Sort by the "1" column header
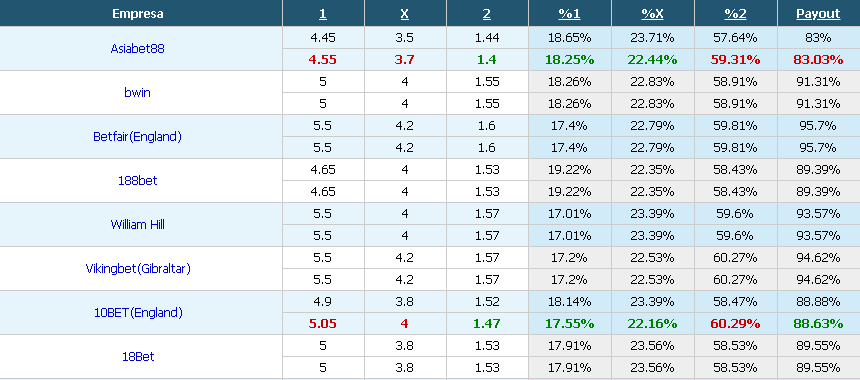 [322, 14]
